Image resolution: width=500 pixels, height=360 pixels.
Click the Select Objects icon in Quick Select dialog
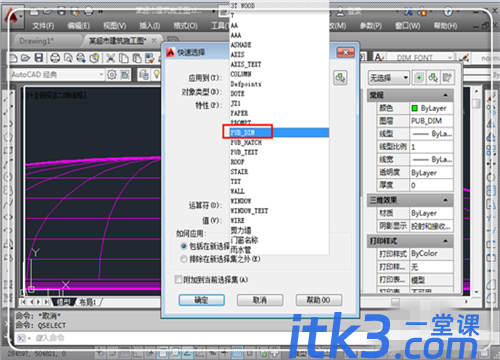point(340,78)
